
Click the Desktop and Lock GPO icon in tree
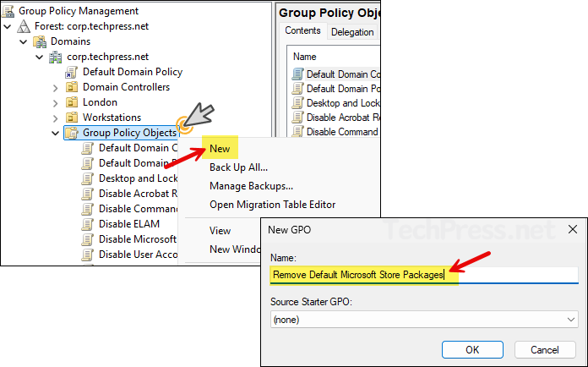click(x=87, y=178)
